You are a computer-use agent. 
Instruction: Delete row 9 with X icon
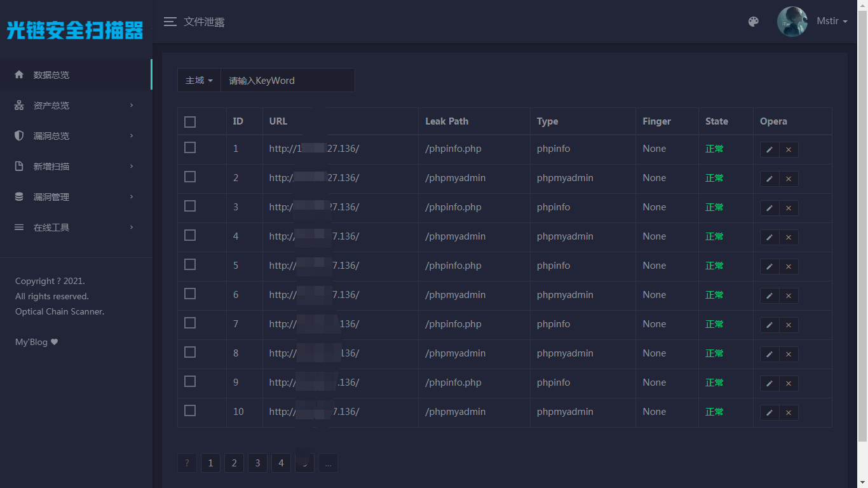coord(789,384)
